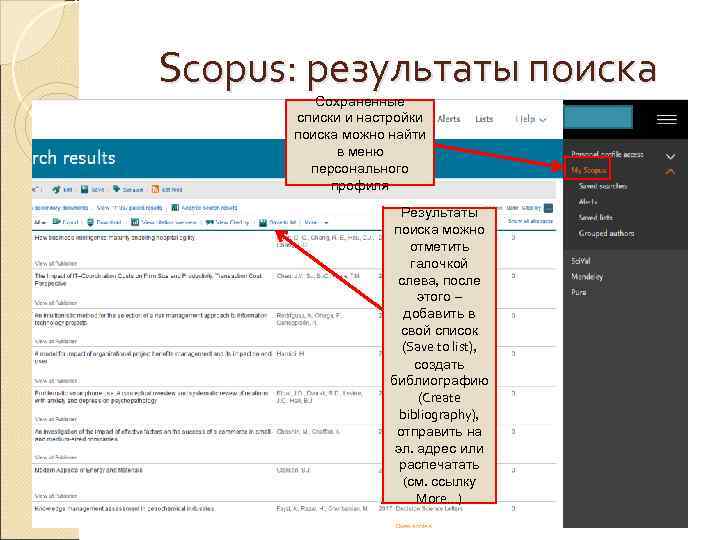This screenshot has width=720, height=540.
Task: Open article 'Knowledge management assessment in petrochemical industries'
Action: [x=124, y=509]
